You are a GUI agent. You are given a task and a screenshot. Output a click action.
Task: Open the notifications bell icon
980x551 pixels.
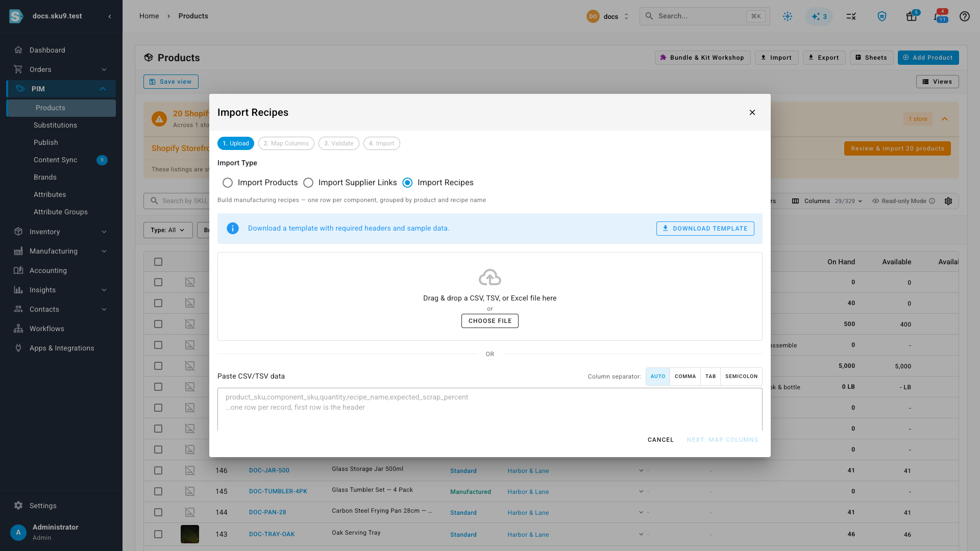pyautogui.click(x=938, y=16)
